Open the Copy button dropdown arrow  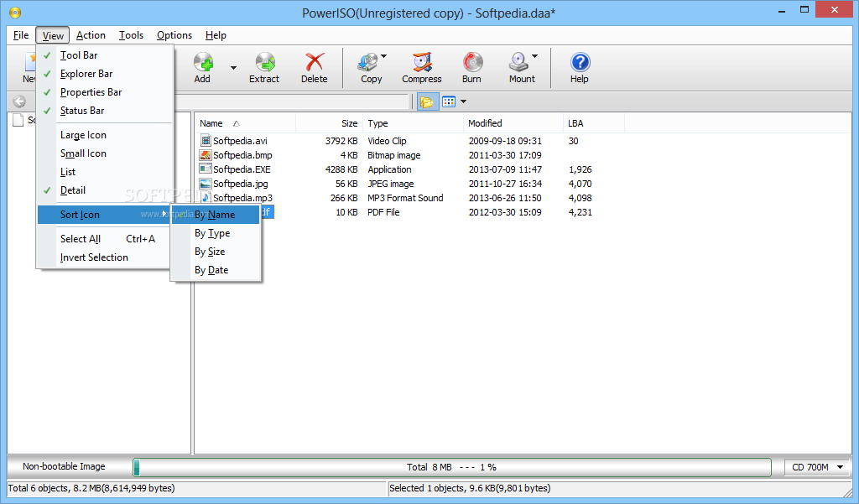383,56
